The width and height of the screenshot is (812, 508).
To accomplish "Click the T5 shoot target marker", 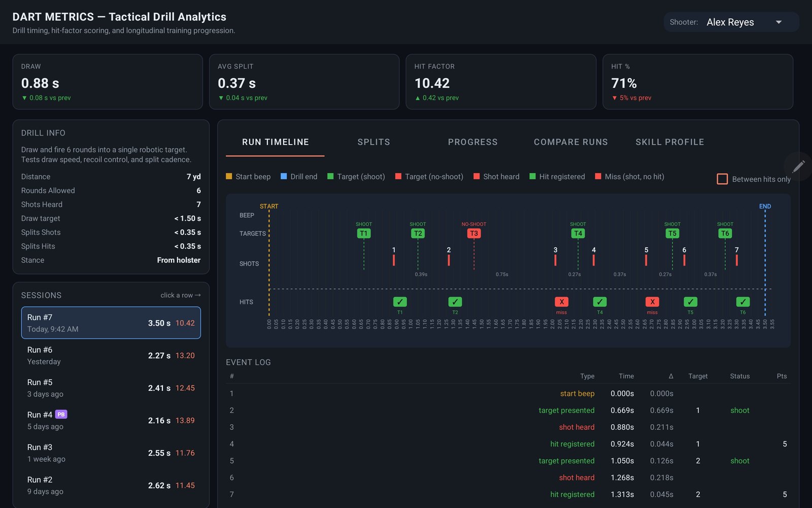I will click(x=672, y=233).
